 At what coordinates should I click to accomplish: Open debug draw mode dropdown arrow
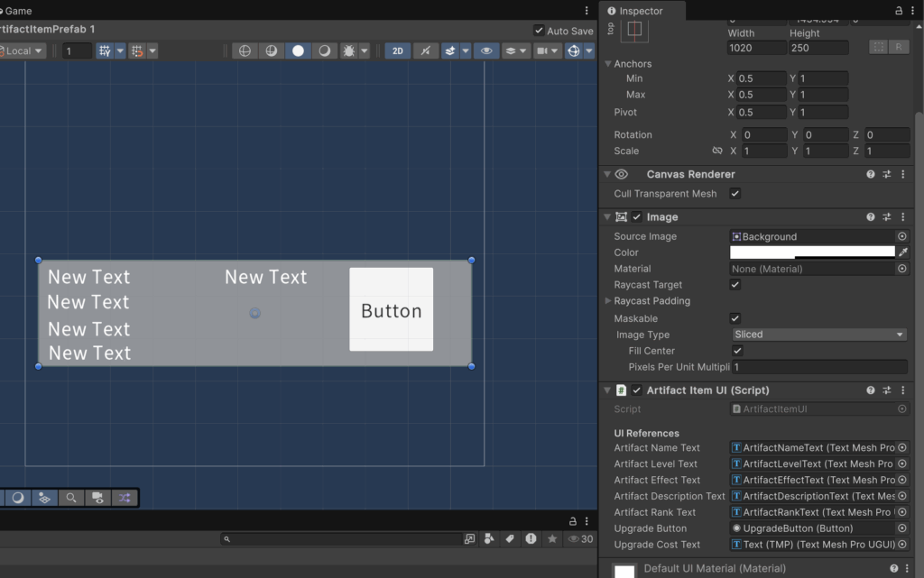pyautogui.click(x=365, y=50)
